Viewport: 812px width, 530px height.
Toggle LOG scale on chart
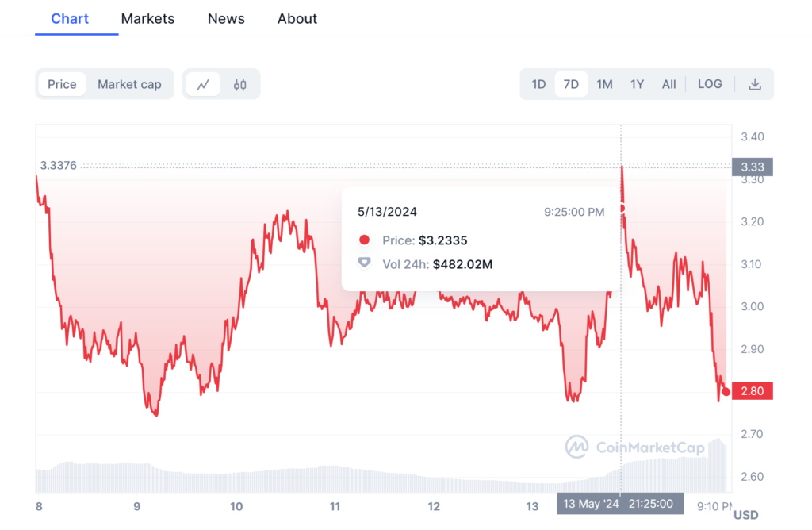(x=710, y=84)
